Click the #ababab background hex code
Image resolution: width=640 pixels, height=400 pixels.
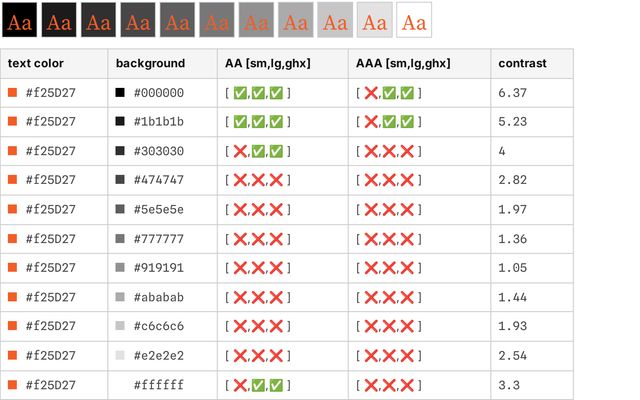click(158, 297)
